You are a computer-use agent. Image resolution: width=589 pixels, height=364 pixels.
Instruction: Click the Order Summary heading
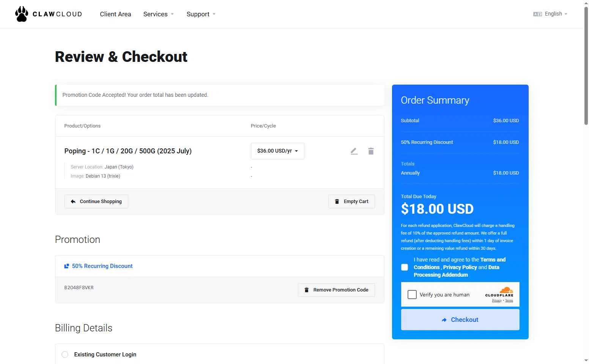coord(435,100)
